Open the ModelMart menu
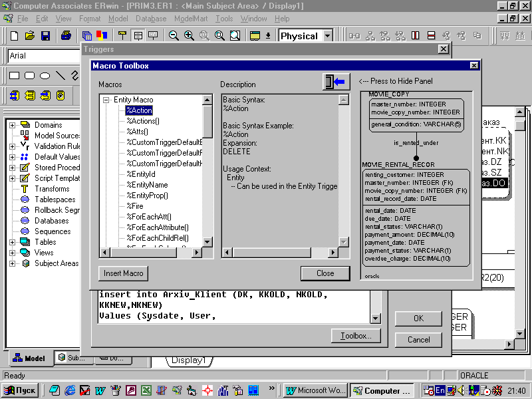Viewport: 532px width, 399px height. pos(191,19)
